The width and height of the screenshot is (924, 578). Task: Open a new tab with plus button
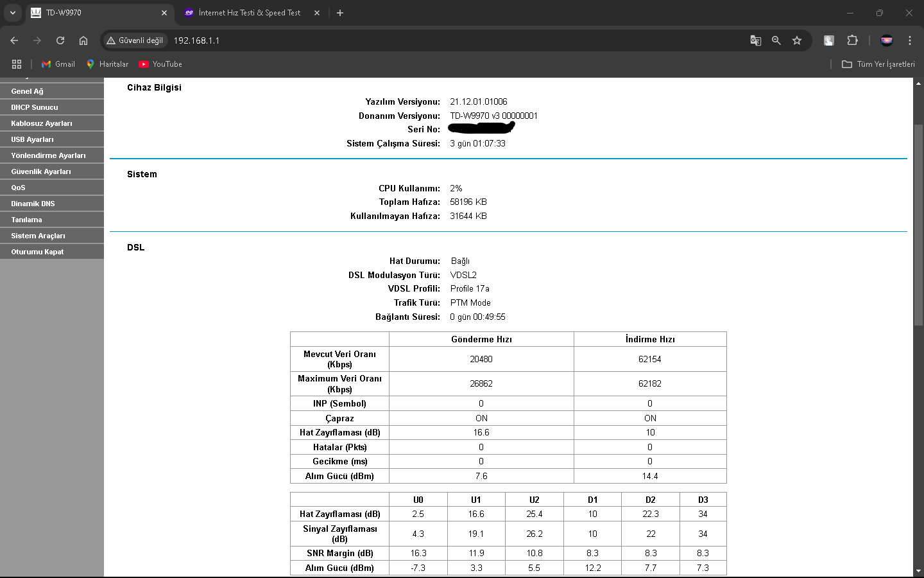[340, 13]
